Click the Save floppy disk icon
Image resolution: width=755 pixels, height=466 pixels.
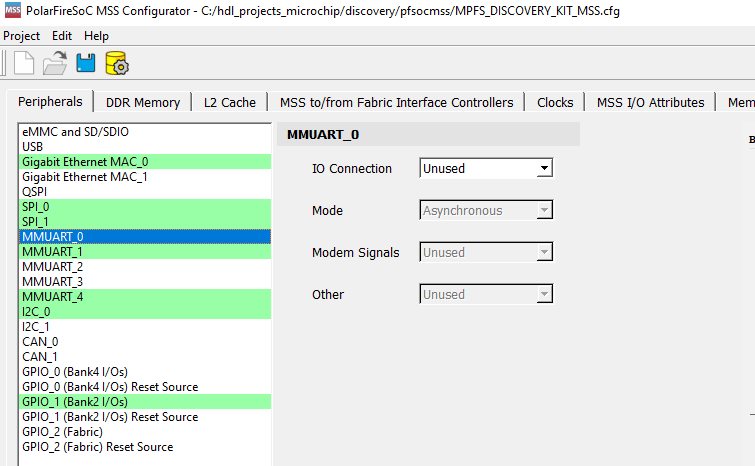click(x=86, y=64)
